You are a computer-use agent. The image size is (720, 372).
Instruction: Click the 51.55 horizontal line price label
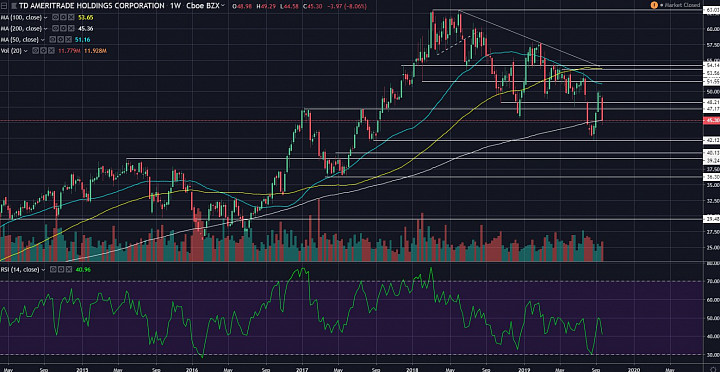[x=711, y=81]
